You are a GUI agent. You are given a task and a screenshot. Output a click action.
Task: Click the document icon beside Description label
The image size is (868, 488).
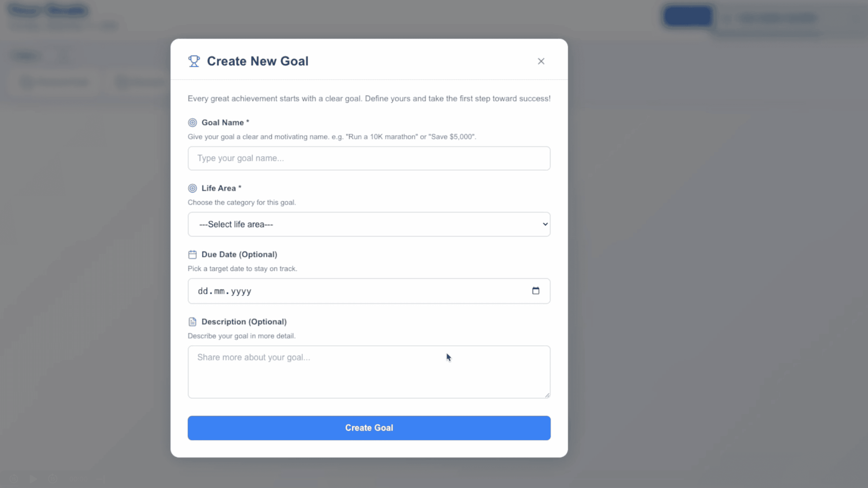(x=192, y=322)
